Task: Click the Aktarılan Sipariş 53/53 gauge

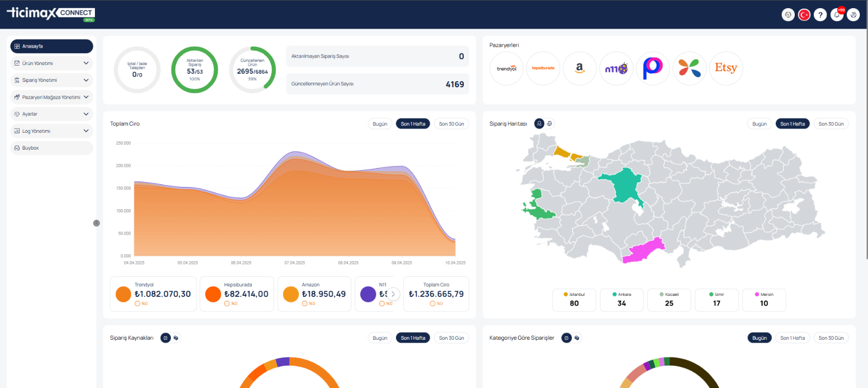Action: click(195, 70)
